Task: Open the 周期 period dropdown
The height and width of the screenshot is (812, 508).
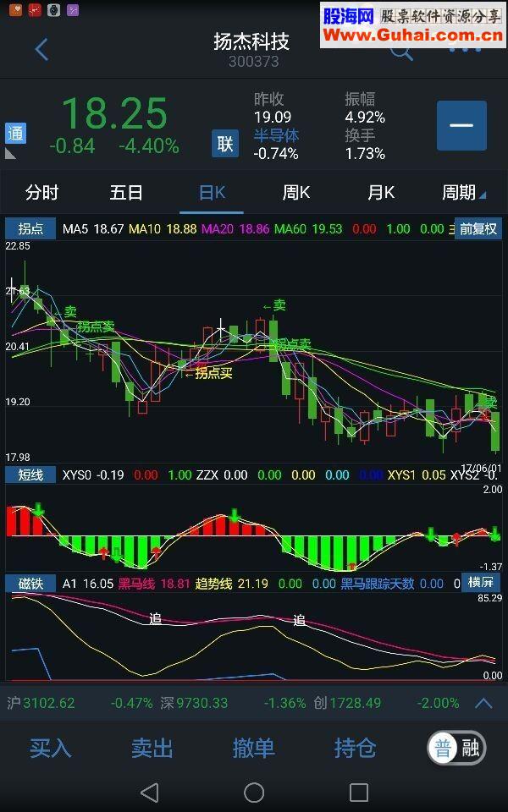Action: point(463,193)
